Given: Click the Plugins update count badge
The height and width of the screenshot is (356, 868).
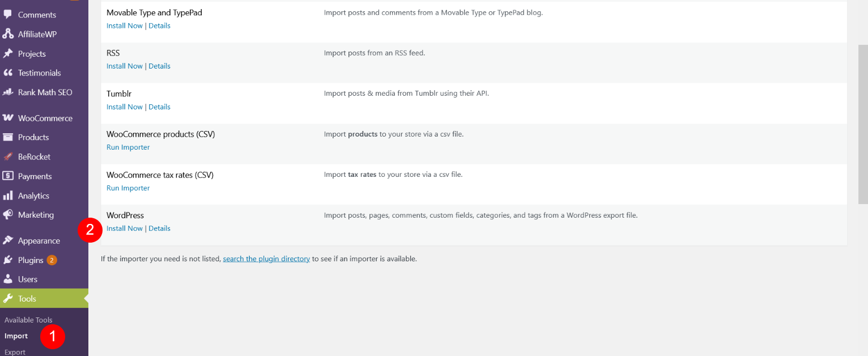Looking at the screenshot, I should [x=52, y=260].
